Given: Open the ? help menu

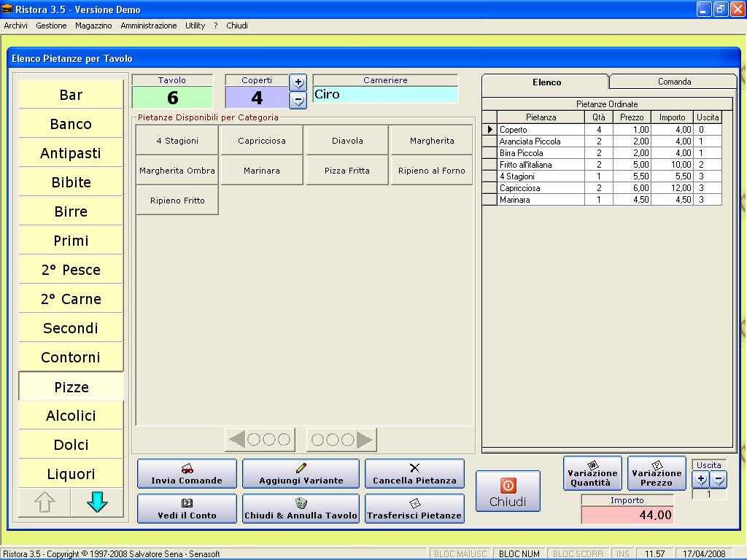Looking at the screenshot, I should tap(216, 26).
